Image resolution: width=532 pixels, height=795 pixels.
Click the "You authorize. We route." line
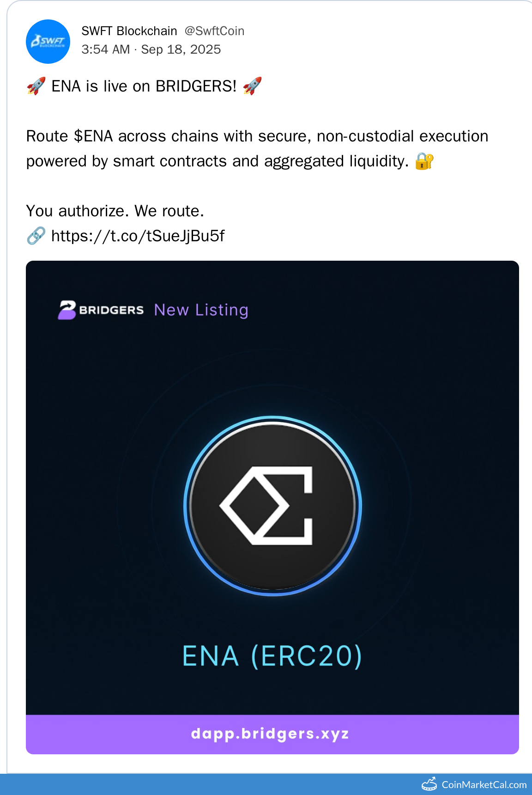coord(115,211)
